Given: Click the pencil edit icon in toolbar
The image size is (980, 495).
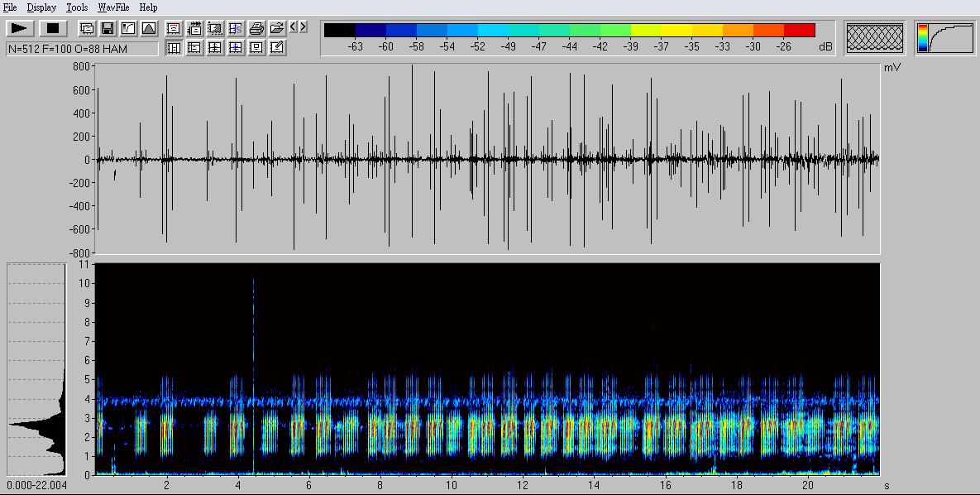Looking at the screenshot, I should coord(277,48).
